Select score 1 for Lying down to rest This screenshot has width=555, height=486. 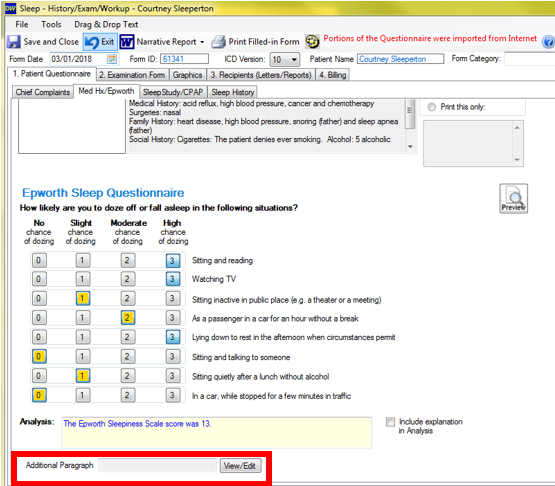[82, 337]
